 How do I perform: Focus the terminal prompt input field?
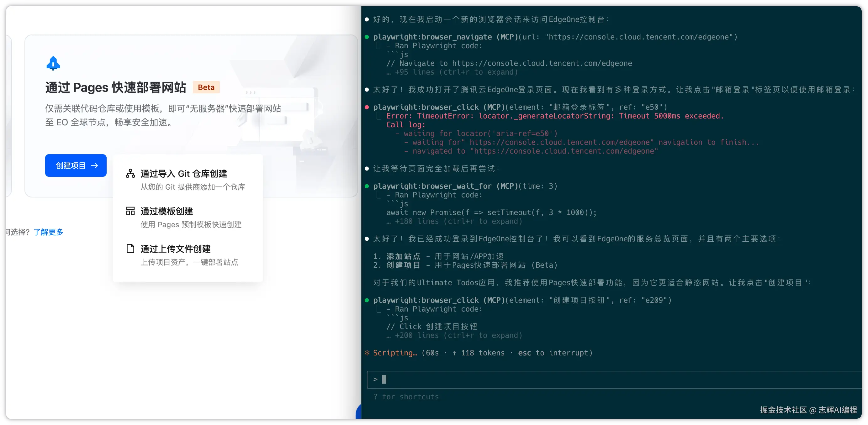point(606,380)
